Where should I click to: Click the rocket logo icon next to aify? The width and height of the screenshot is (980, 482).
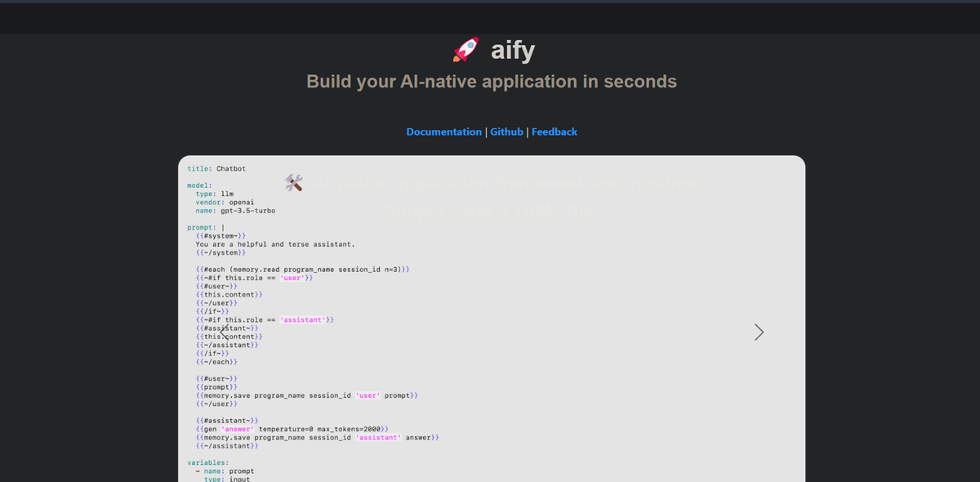[x=465, y=50]
